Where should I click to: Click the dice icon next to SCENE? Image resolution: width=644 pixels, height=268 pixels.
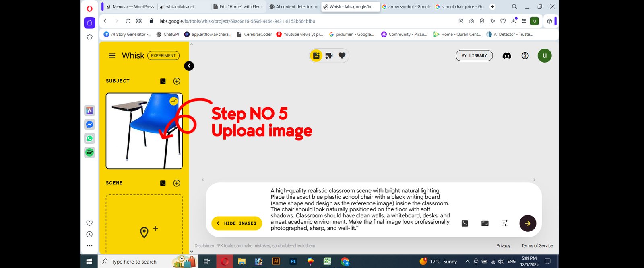pyautogui.click(x=163, y=183)
